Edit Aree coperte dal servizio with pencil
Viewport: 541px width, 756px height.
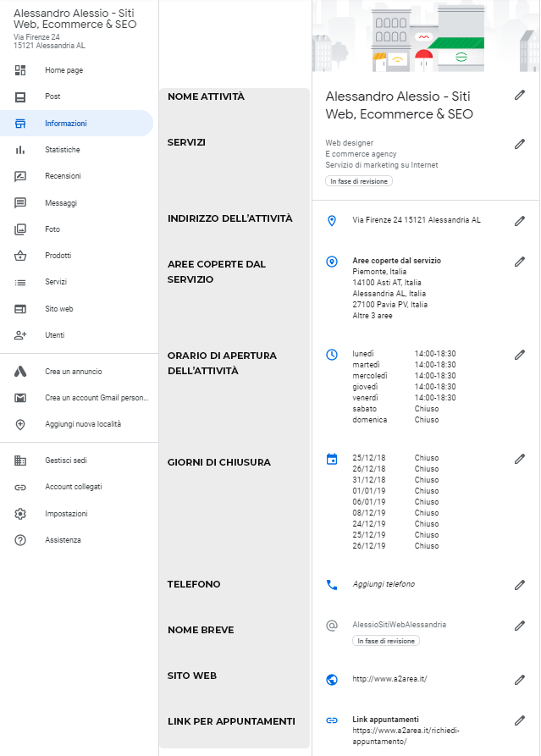tap(519, 262)
